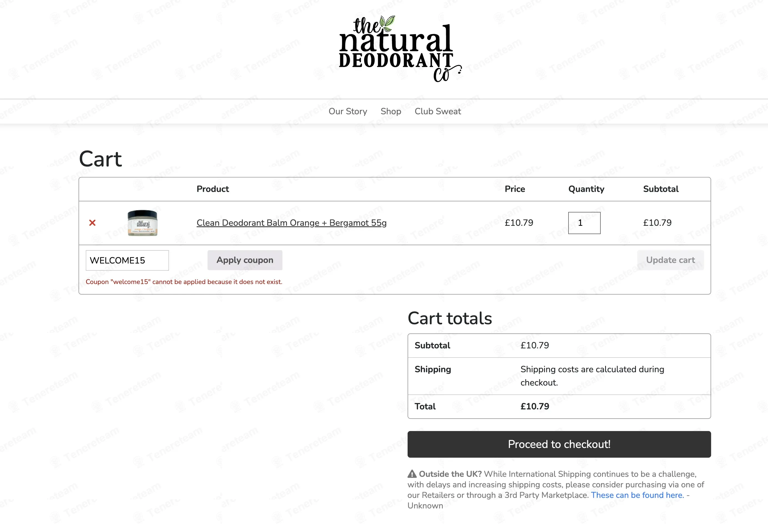Click the Natural Deodorant Co logo
The width and height of the screenshot is (768, 532).
pos(400,49)
